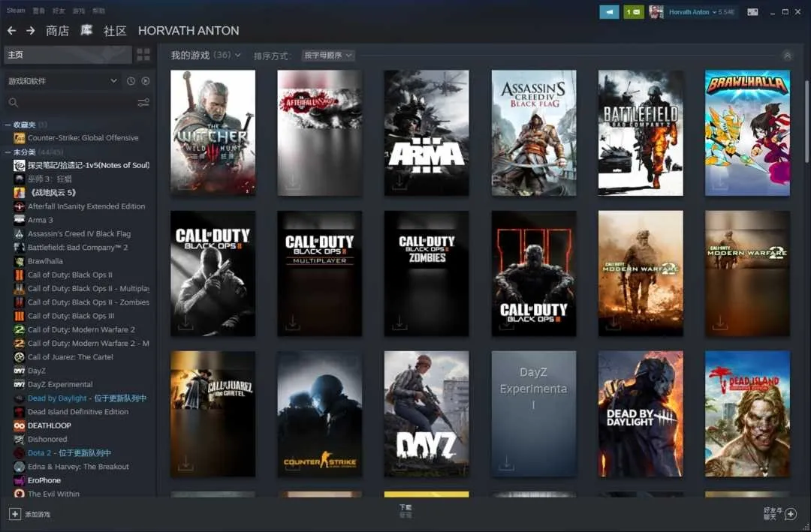Go to the 商店 store tab

(x=57, y=31)
